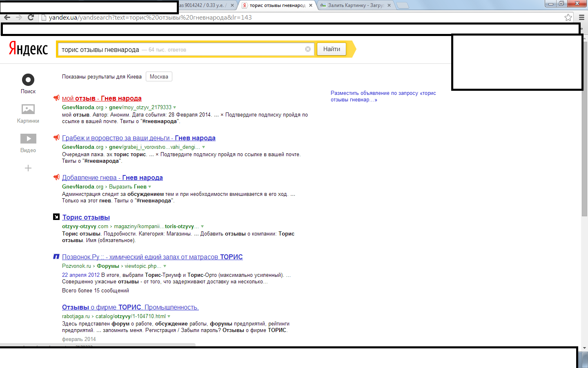Open a new browser tab
The height and width of the screenshot is (368, 588).
403,5
